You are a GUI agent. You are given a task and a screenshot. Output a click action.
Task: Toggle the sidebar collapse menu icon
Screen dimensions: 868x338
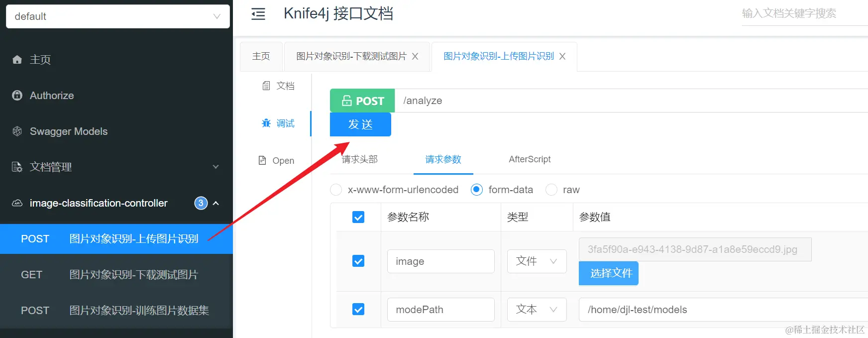pos(258,14)
